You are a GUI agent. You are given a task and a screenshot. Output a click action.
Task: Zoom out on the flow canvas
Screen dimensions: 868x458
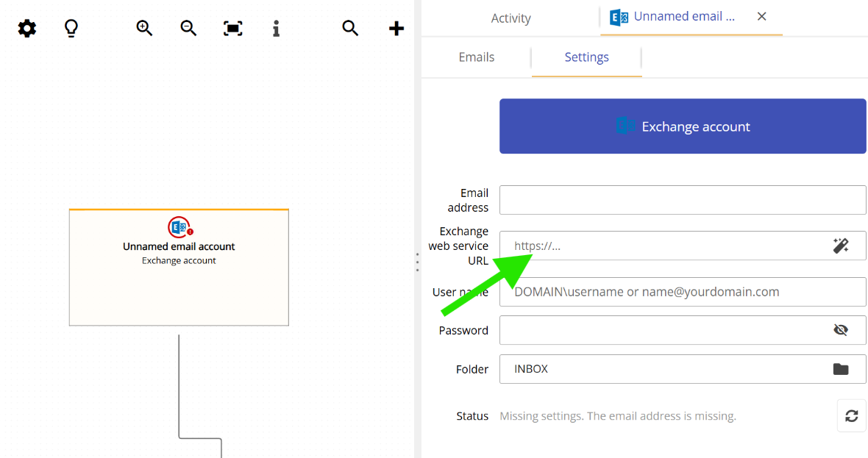188,28
